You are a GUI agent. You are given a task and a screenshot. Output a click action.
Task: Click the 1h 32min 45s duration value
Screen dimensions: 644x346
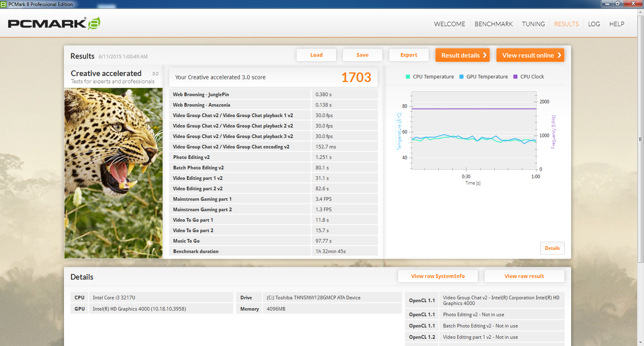(330, 251)
